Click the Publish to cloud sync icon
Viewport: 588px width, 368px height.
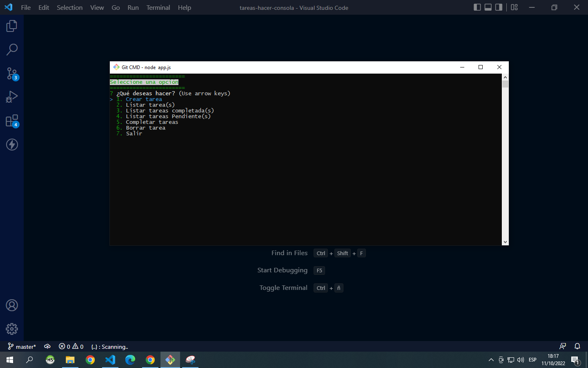[47, 347]
